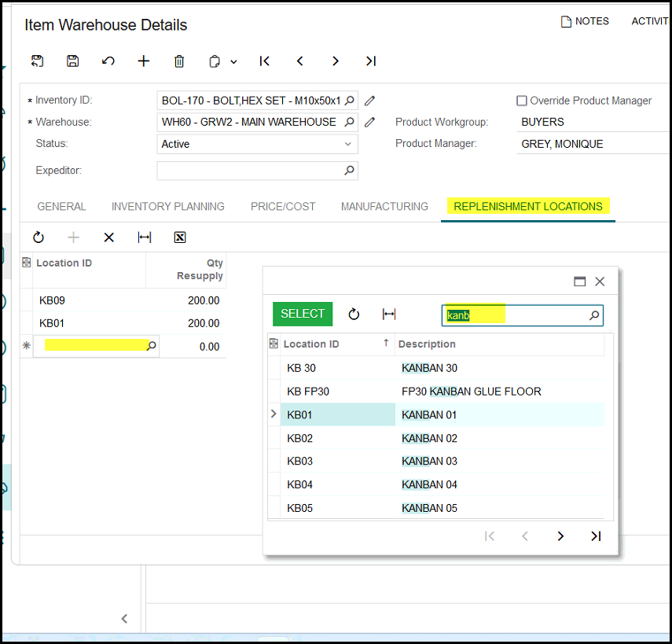The height and width of the screenshot is (644, 672).
Task: Switch to the Inventory Planning tab
Action: click(x=167, y=206)
